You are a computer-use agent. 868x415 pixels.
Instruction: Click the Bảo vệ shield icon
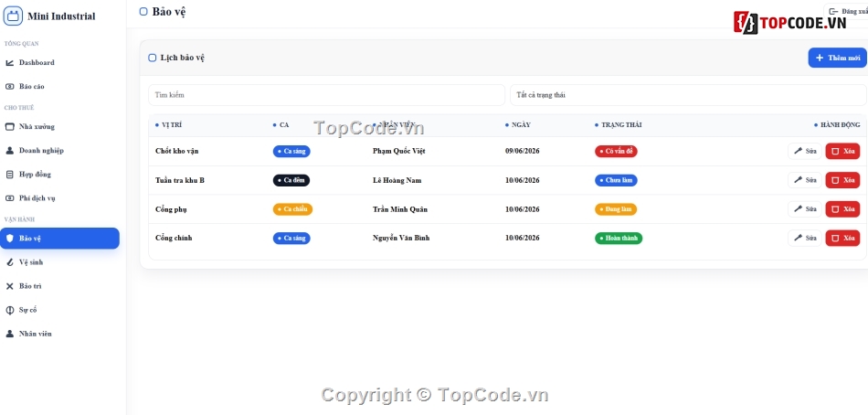tap(9, 239)
